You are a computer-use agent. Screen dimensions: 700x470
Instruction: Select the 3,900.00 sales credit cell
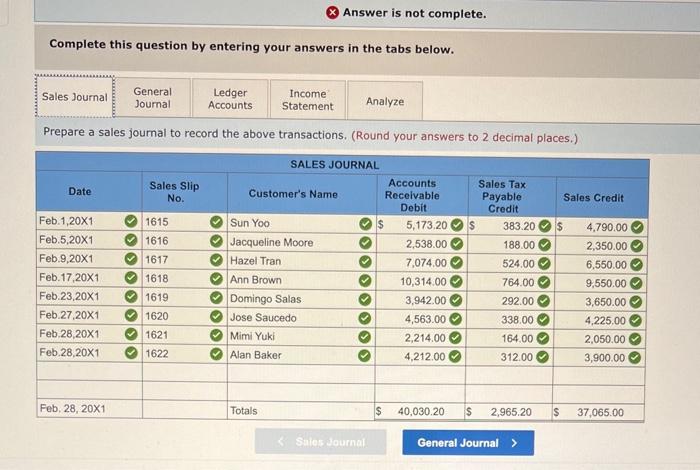click(599, 358)
